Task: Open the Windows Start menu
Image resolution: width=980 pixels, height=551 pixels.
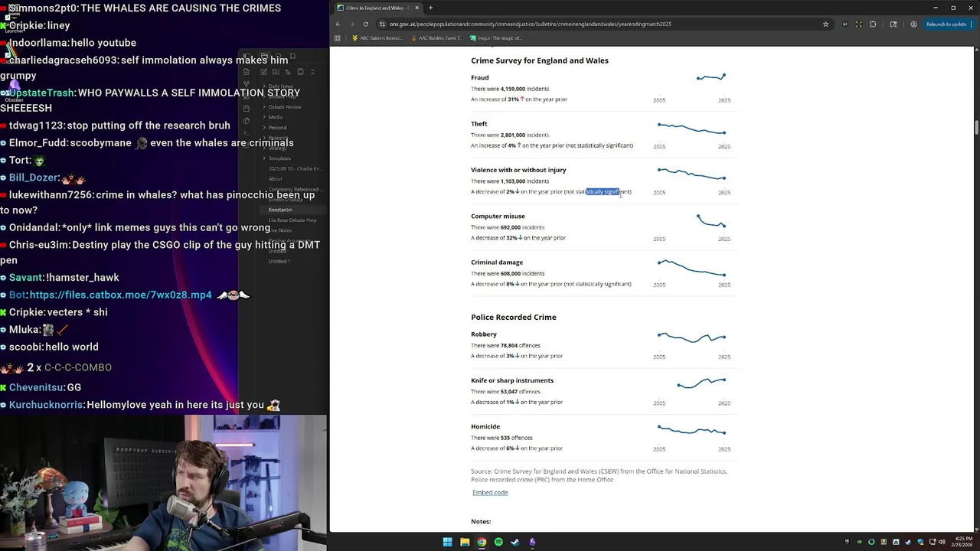Action: [447, 542]
